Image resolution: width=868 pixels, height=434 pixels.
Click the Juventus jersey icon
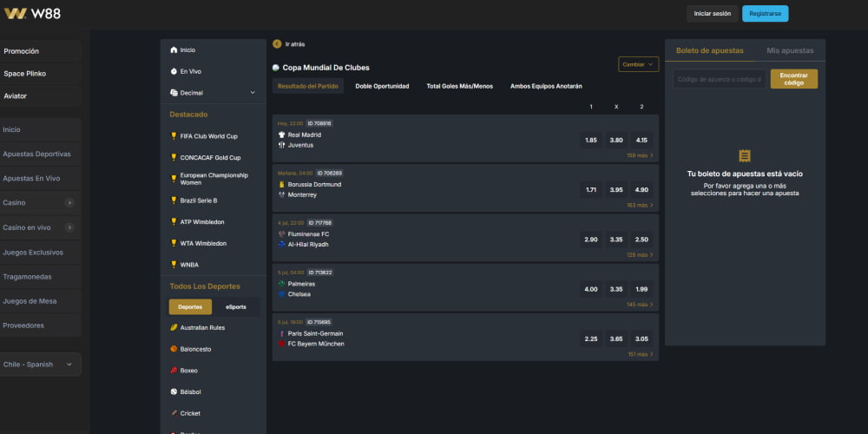pyautogui.click(x=282, y=145)
